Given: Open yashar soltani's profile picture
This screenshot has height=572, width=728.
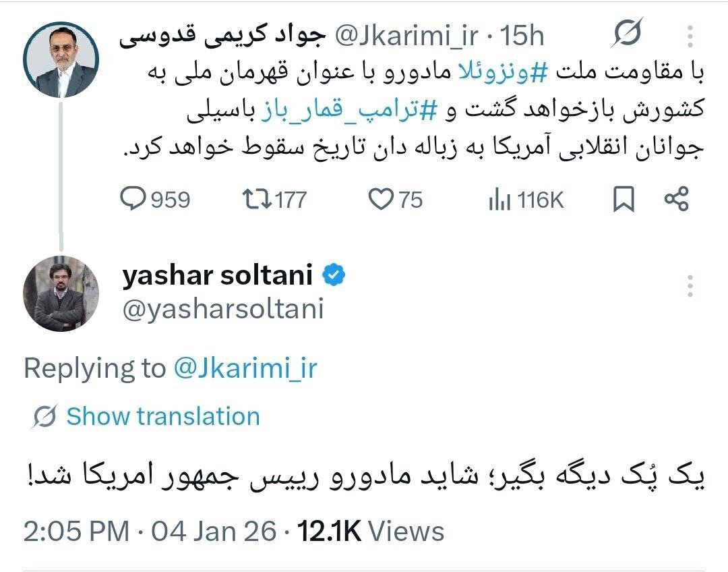Looking at the screenshot, I should point(63,292).
